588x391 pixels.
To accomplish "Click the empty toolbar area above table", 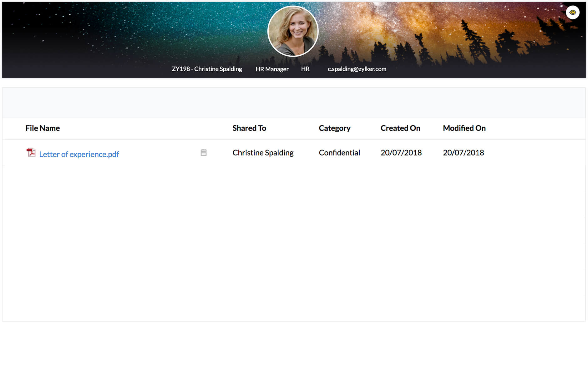I will click(x=293, y=103).
